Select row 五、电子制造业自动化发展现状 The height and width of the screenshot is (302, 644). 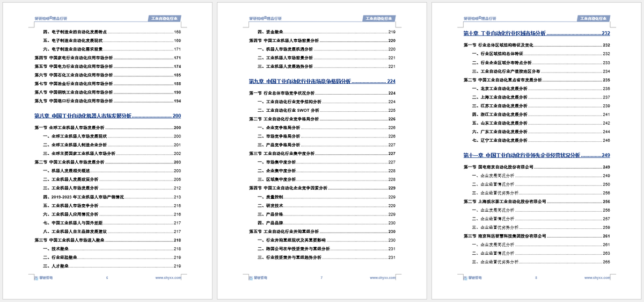pos(112,41)
